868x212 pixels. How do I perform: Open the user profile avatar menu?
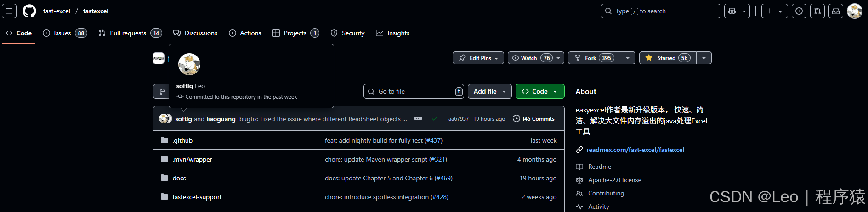click(x=855, y=11)
